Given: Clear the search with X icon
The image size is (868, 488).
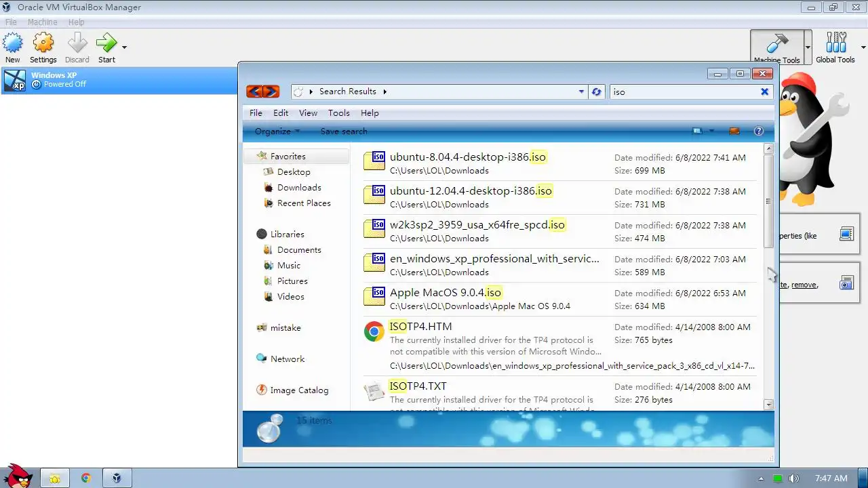Looking at the screenshot, I should (x=764, y=91).
